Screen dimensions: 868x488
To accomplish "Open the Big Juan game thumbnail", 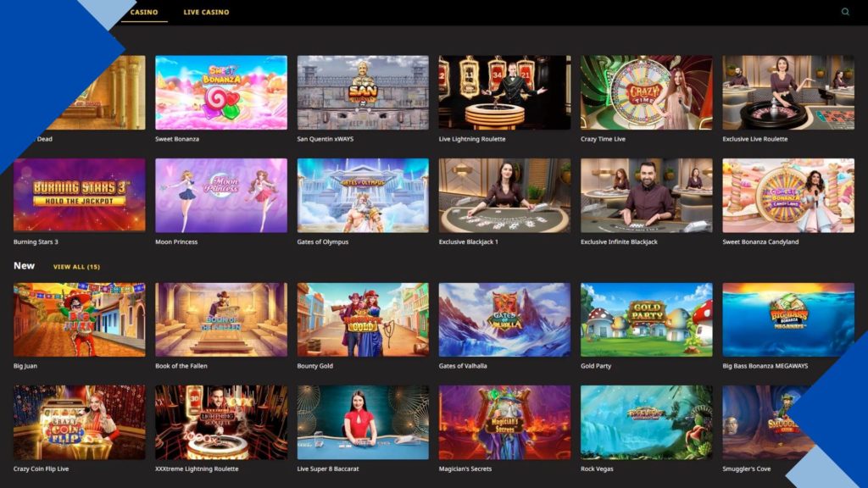I will pyautogui.click(x=79, y=319).
